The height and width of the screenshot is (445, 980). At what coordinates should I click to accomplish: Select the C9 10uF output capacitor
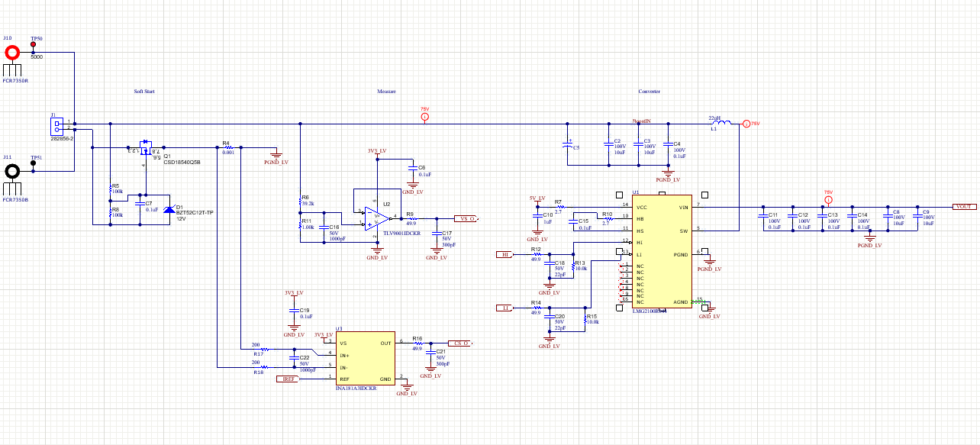point(918,218)
